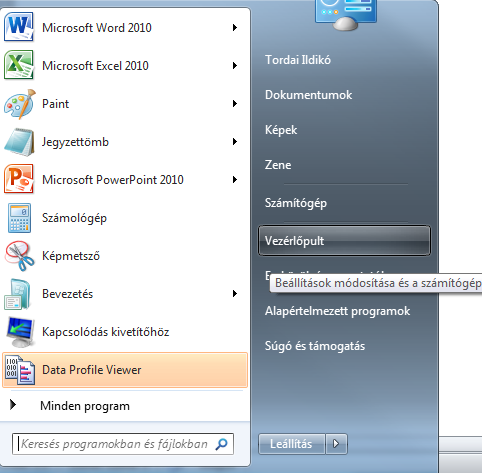Launch Microsoft PowerPoint 2010 label
Screen dimensions: 488x473
click(x=113, y=180)
